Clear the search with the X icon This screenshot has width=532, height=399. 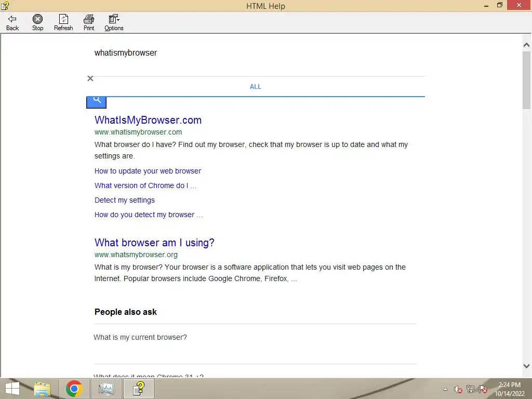click(x=90, y=78)
